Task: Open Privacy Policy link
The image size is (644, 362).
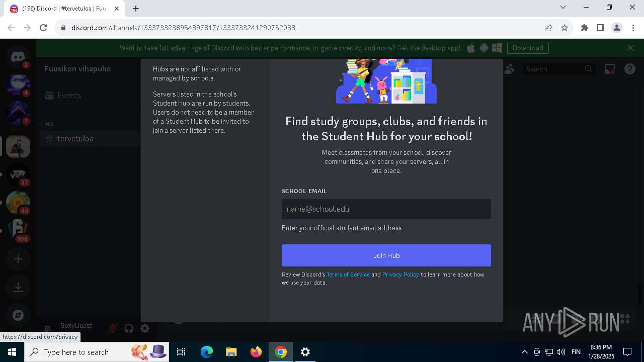Action: [x=400, y=275]
